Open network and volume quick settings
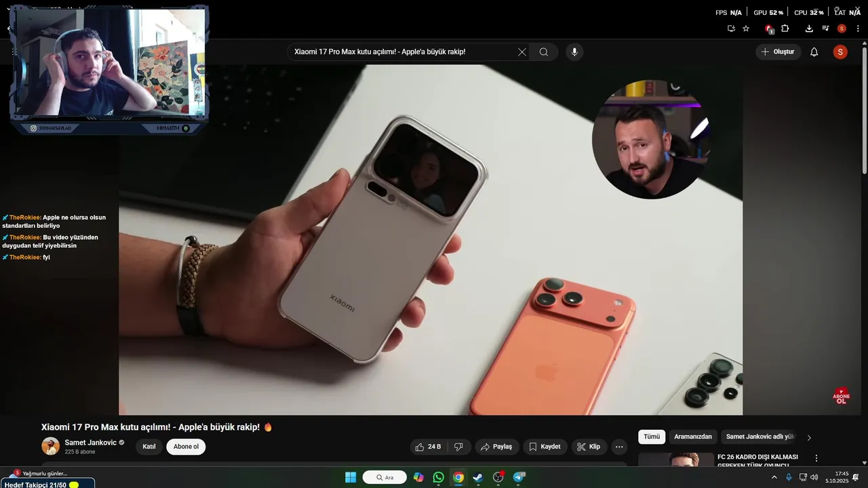 click(808, 477)
